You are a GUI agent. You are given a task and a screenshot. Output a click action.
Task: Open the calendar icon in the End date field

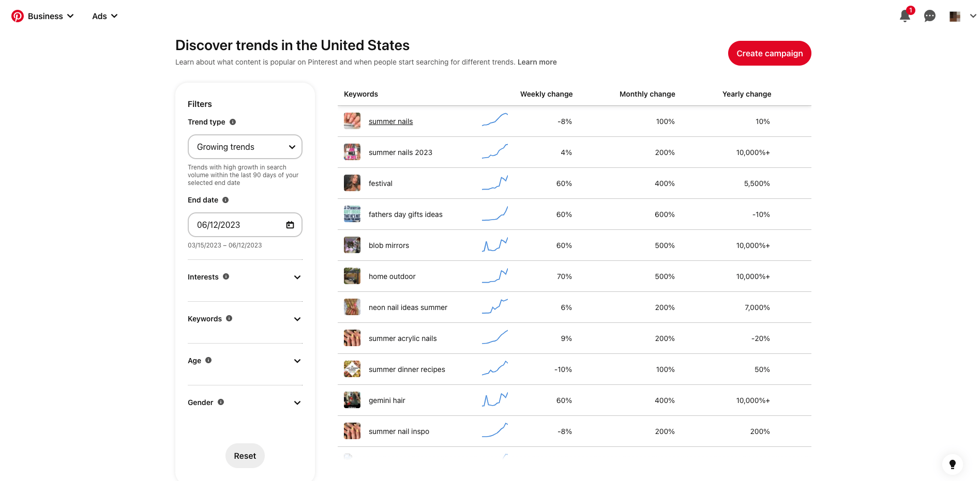click(290, 225)
